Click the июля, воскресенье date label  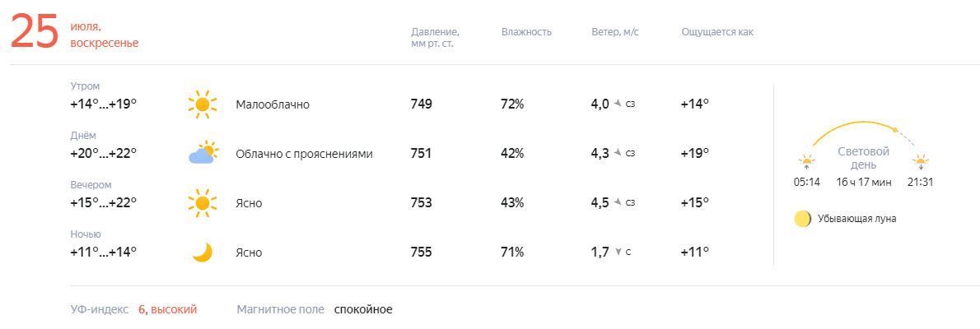(105, 35)
